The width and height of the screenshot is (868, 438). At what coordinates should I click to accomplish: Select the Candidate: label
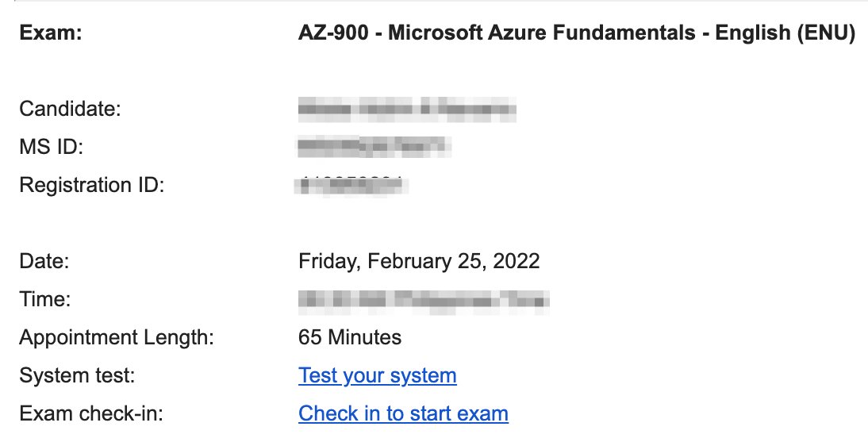[70, 109]
